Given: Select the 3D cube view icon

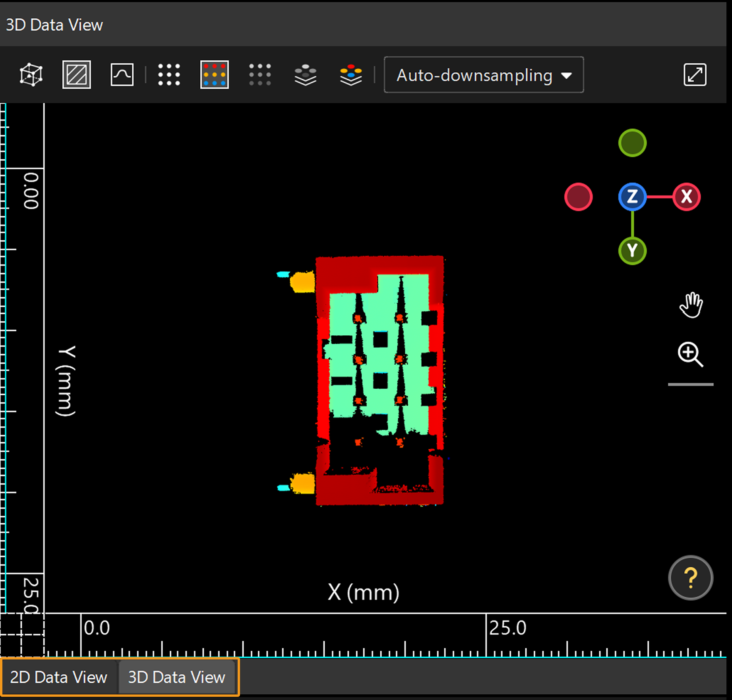Looking at the screenshot, I should 30,75.
